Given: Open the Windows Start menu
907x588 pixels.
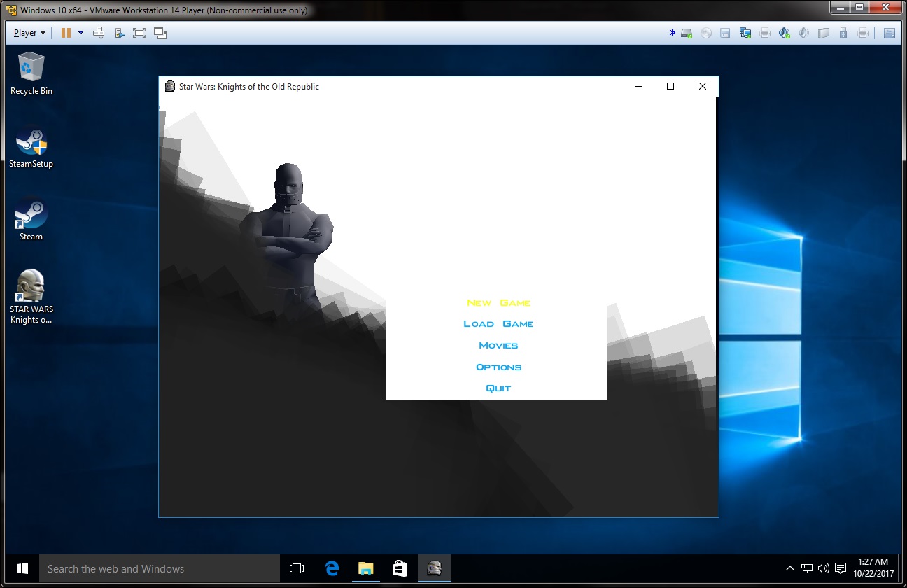Looking at the screenshot, I should [x=22, y=568].
